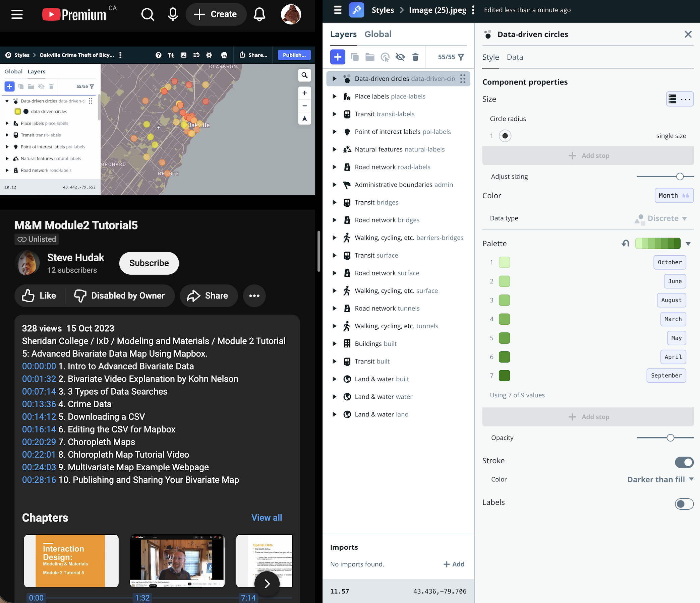Viewport: 700px width, 603px height.
Task: Open the Darker than fill stroke color dropdown
Action: [x=659, y=479]
